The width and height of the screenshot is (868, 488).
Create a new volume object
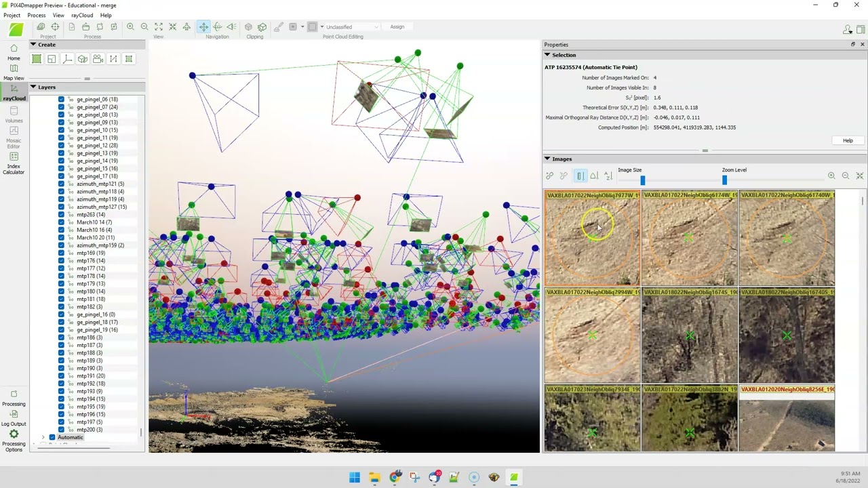point(83,59)
